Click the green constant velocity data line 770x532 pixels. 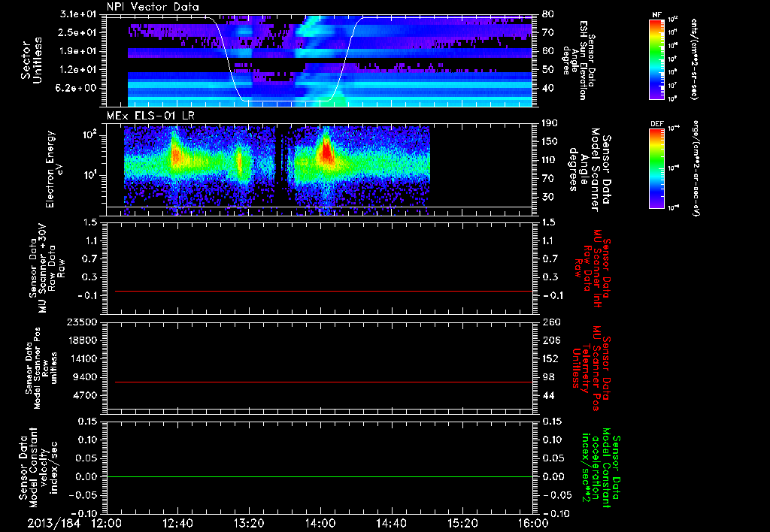point(320,476)
